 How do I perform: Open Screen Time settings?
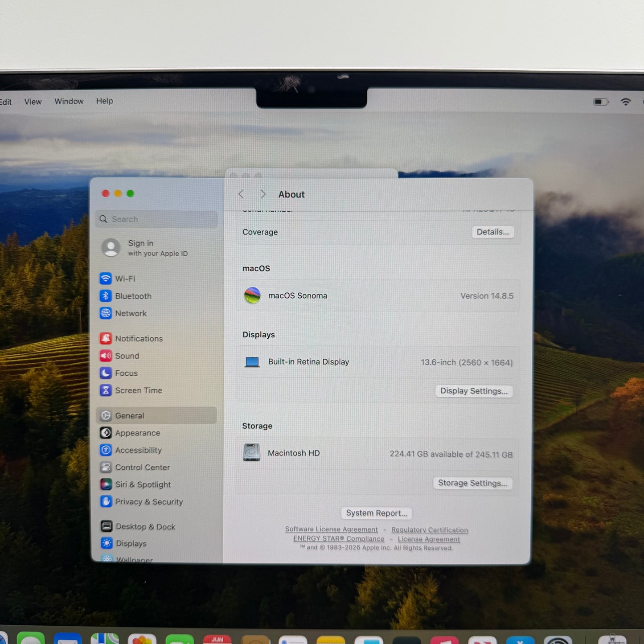click(x=131, y=390)
